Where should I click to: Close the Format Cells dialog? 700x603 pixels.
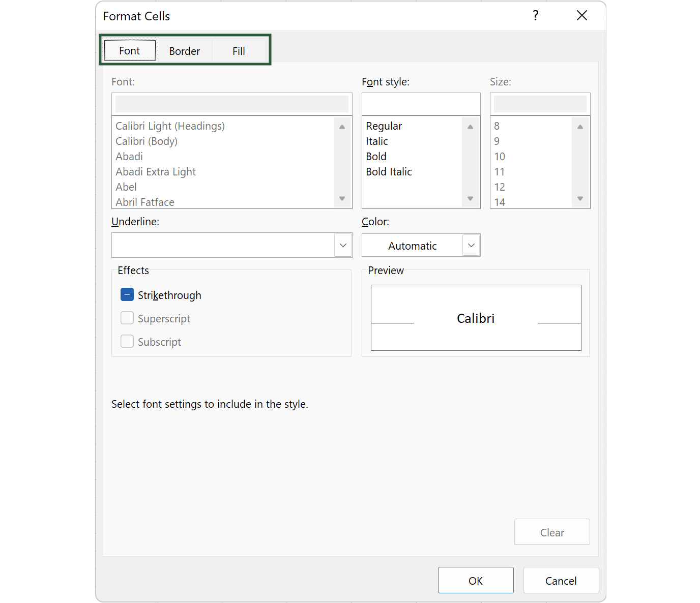tap(582, 16)
